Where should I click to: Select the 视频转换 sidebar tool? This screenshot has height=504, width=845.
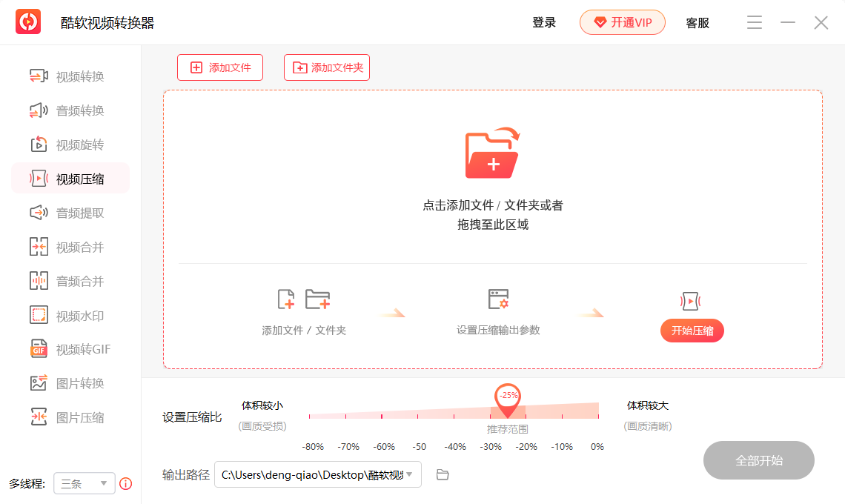coord(72,76)
